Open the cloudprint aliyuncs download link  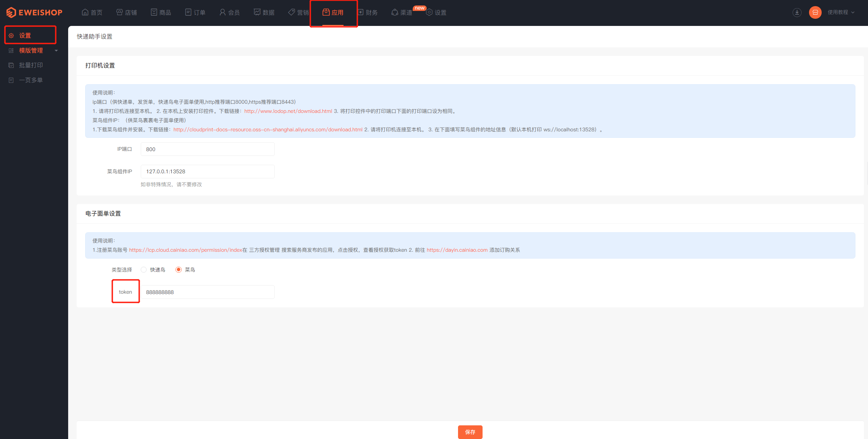click(x=268, y=130)
